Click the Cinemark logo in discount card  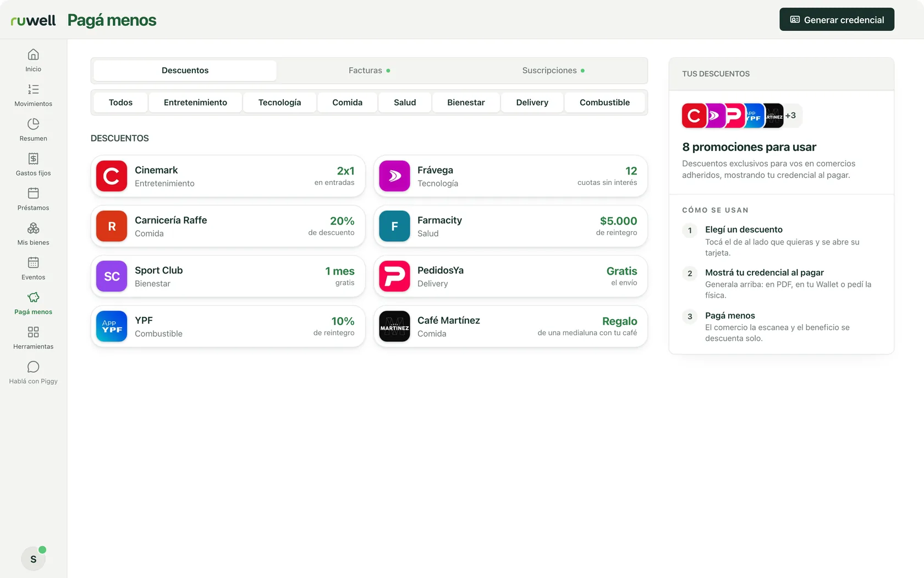coord(112,176)
